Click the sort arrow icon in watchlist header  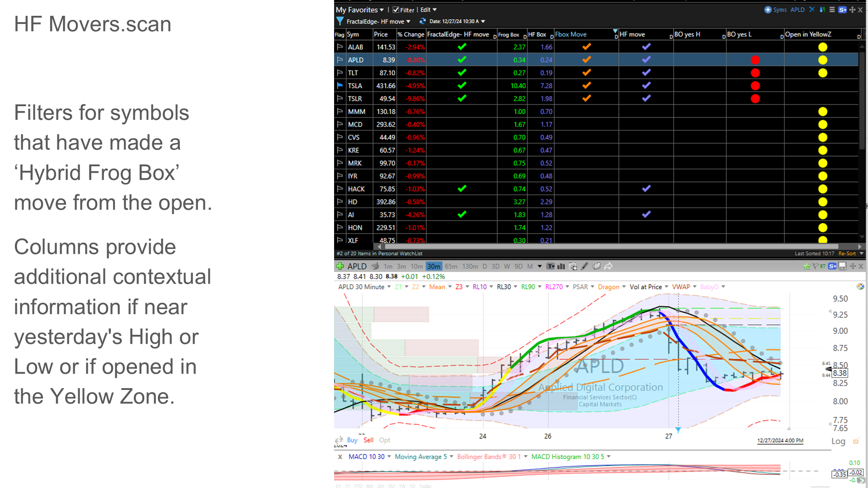tap(822, 10)
